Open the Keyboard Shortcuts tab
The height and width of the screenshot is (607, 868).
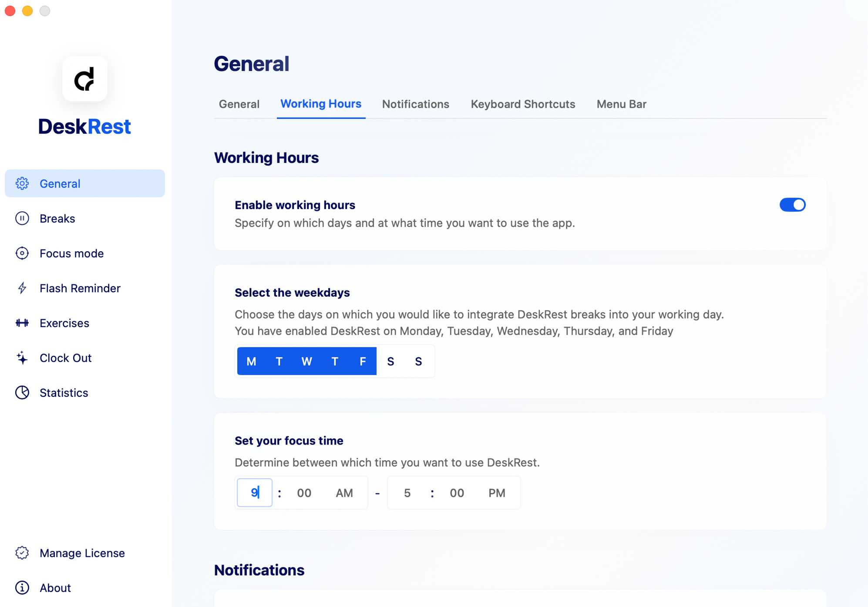click(523, 104)
